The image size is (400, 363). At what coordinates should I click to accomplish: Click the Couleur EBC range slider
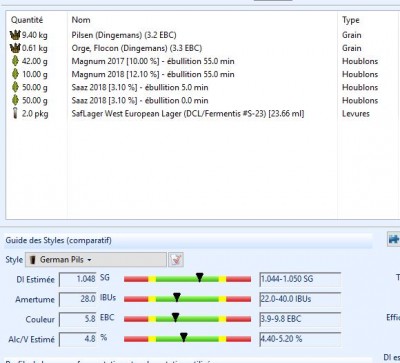187,319
